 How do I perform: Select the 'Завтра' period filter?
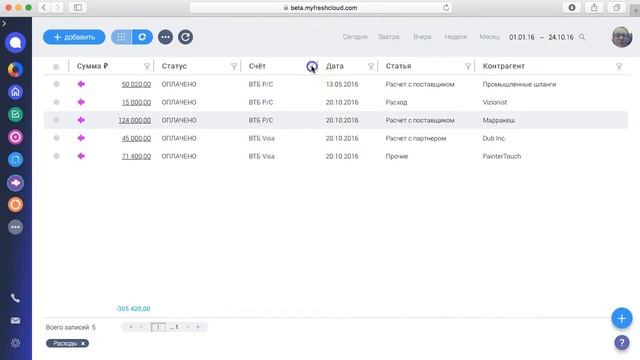(x=388, y=37)
